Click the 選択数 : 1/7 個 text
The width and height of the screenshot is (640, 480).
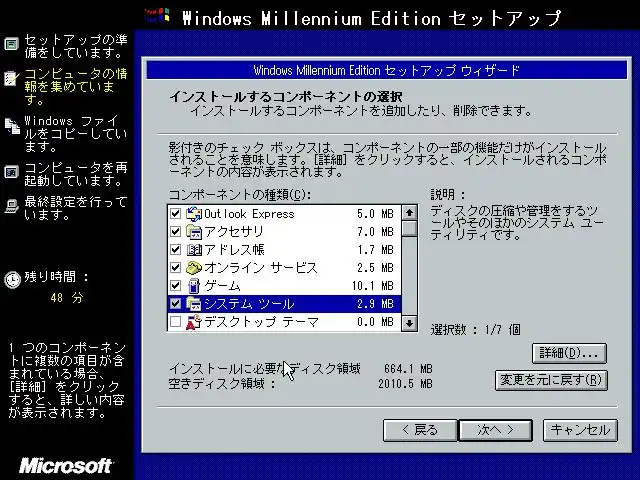pos(476,329)
